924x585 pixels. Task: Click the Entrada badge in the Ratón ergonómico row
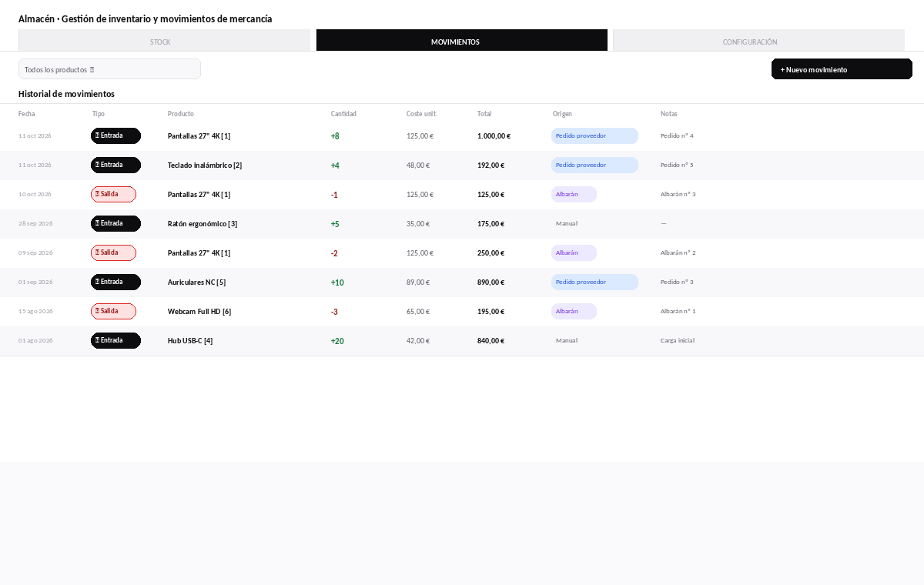pyautogui.click(x=115, y=223)
